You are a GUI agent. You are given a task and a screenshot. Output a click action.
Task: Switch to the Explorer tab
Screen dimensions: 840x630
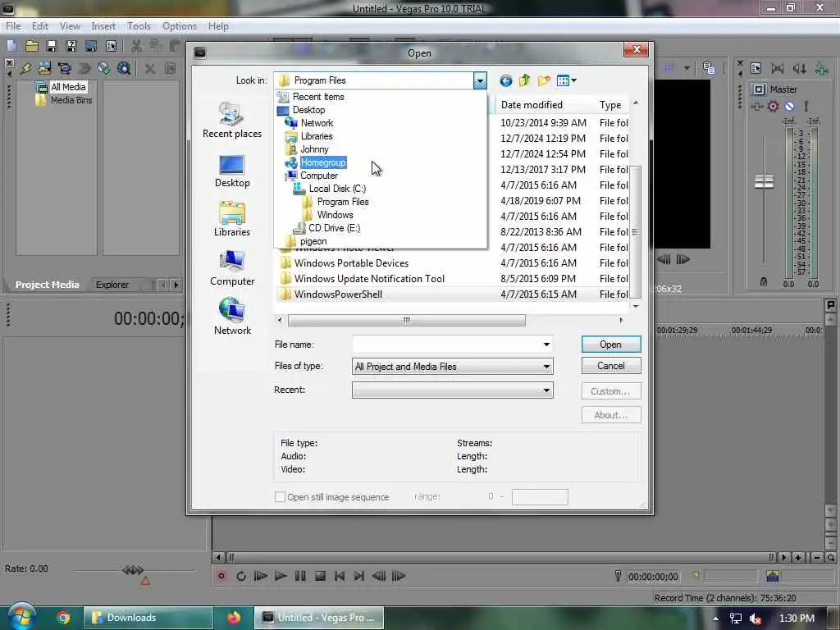pyautogui.click(x=112, y=285)
